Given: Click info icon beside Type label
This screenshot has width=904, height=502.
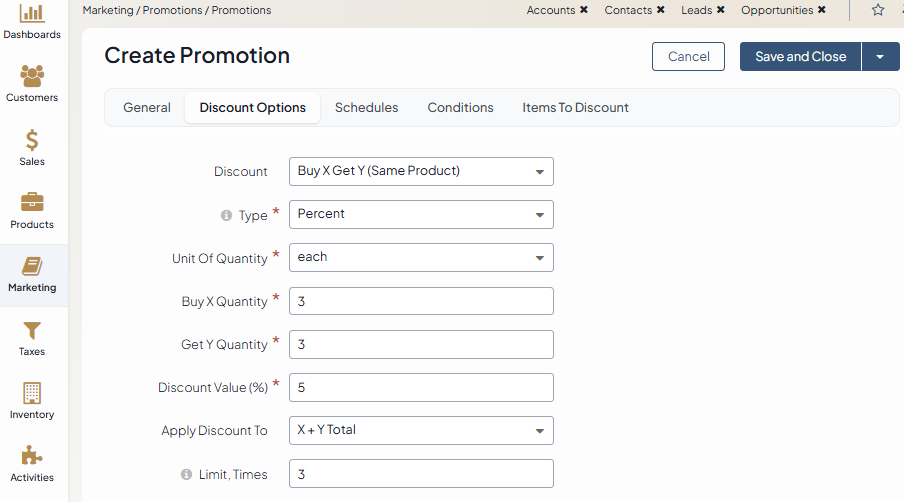Looking at the screenshot, I should click(226, 215).
